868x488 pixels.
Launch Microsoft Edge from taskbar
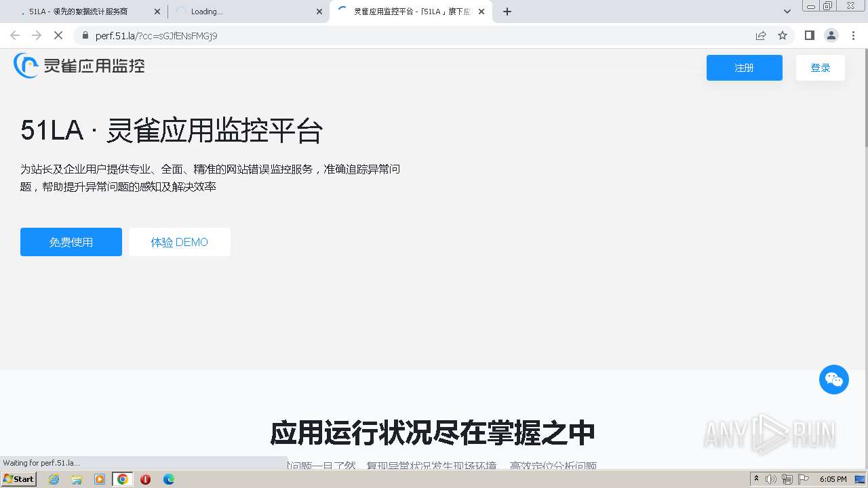click(168, 479)
